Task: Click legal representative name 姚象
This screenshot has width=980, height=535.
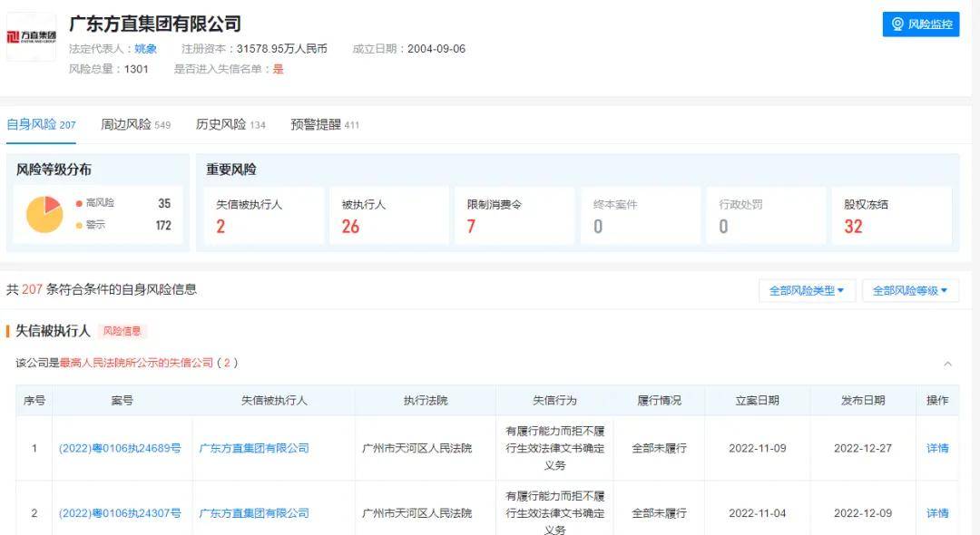Action: point(145,49)
